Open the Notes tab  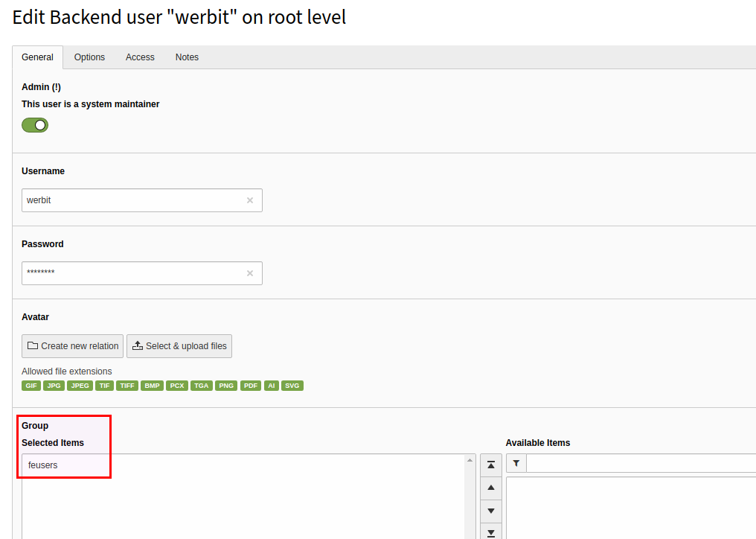tap(187, 57)
